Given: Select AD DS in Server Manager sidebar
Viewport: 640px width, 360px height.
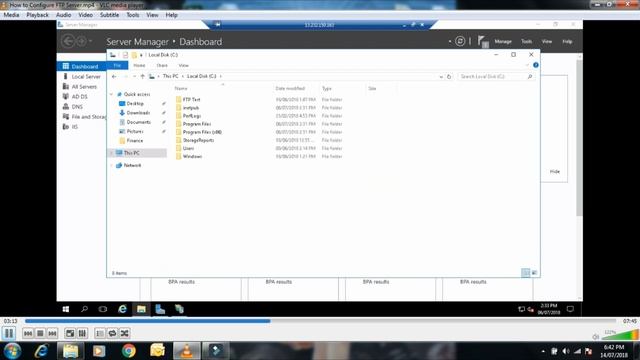Looking at the screenshot, I should (81, 97).
